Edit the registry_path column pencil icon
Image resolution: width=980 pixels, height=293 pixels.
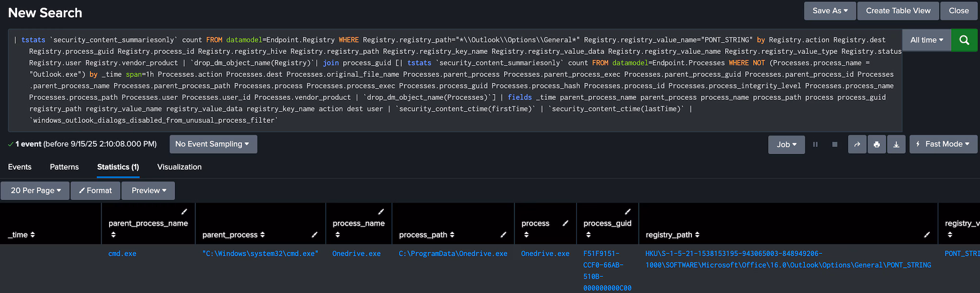coord(927,235)
